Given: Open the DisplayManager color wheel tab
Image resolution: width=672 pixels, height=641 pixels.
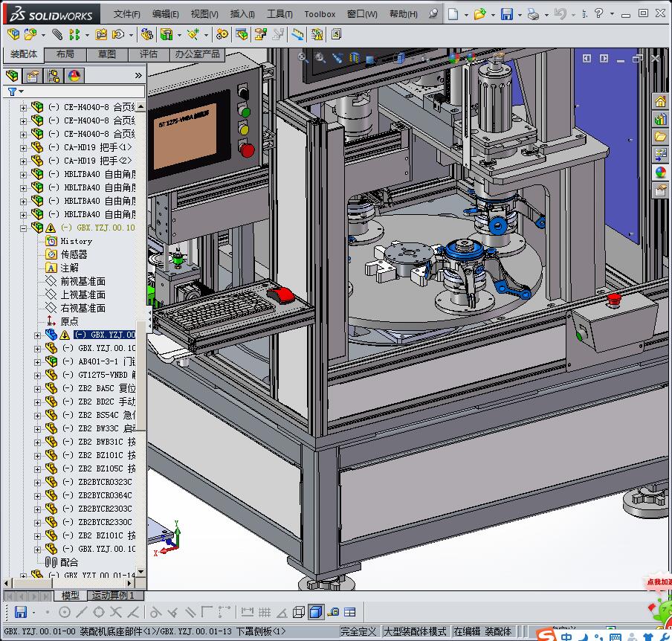Looking at the screenshot, I should pos(74,75).
